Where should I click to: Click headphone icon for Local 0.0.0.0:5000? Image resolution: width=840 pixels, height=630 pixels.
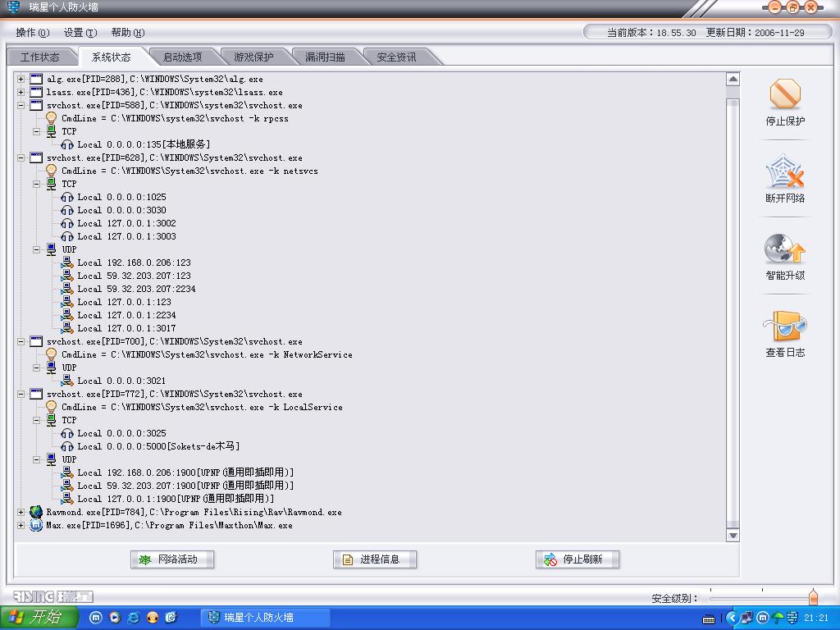(67, 446)
